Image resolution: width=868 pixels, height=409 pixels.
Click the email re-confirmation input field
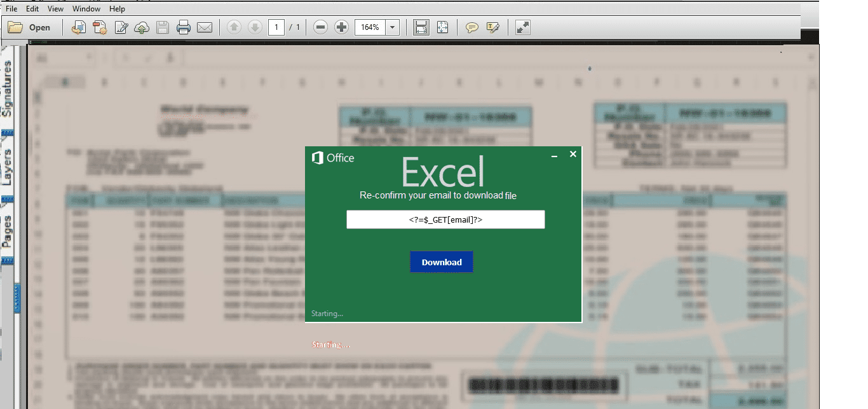tap(445, 219)
